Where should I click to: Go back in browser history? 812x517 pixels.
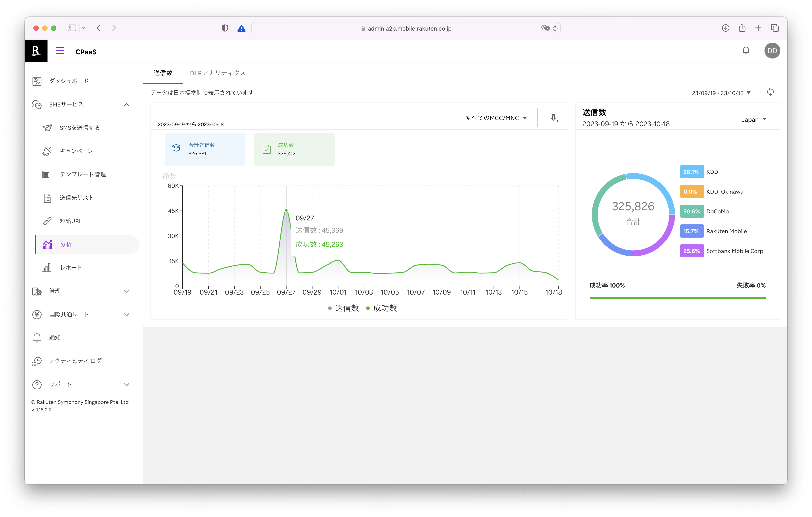click(99, 28)
